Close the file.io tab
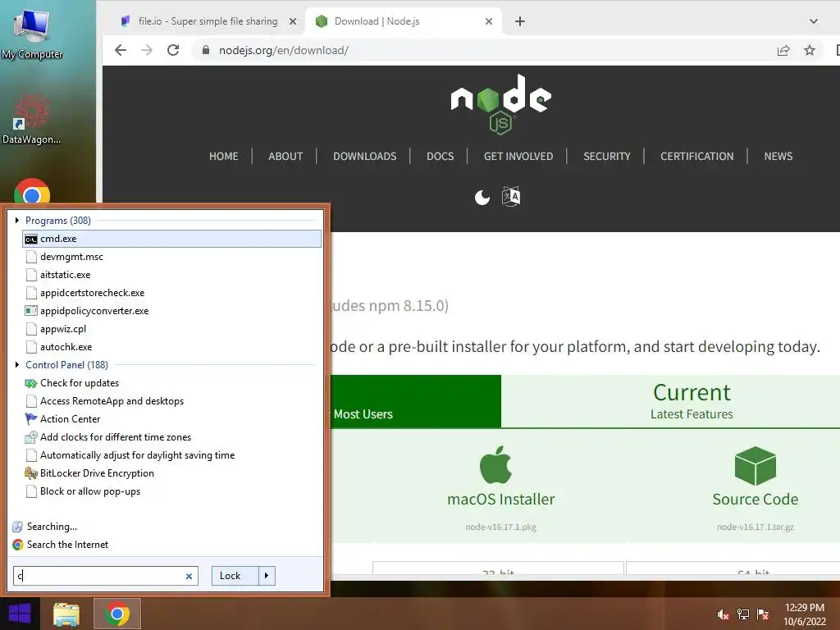This screenshot has width=840, height=630. click(293, 21)
